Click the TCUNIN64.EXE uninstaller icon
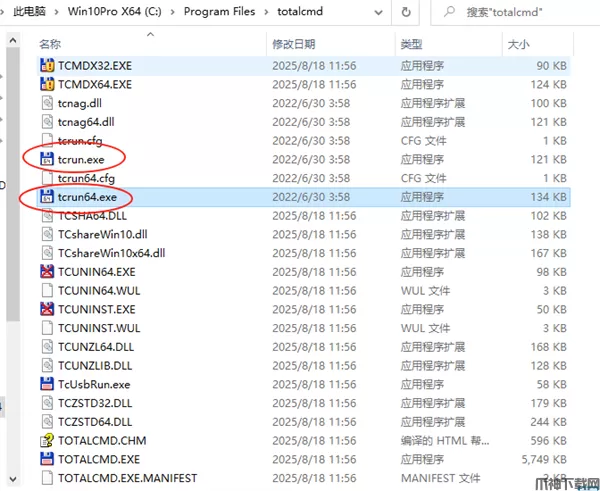Viewport: 600px width, 491px height. (x=47, y=272)
